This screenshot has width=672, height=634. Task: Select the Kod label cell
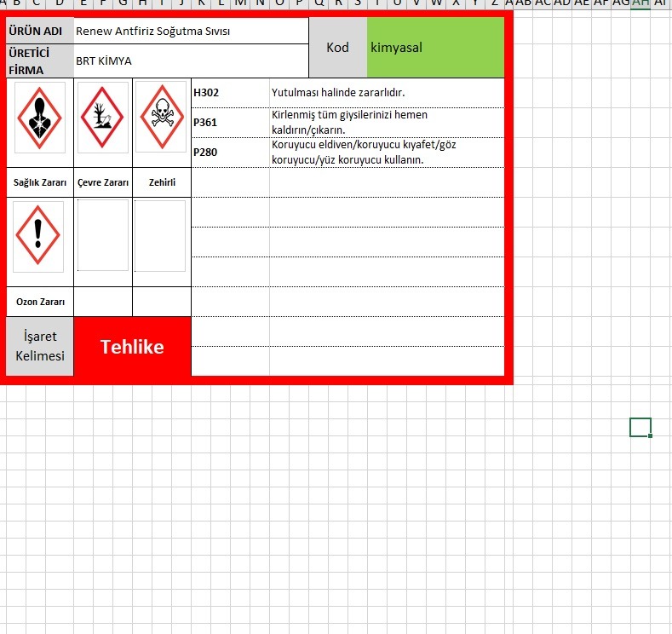pyautogui.click(x=338, y=47)
